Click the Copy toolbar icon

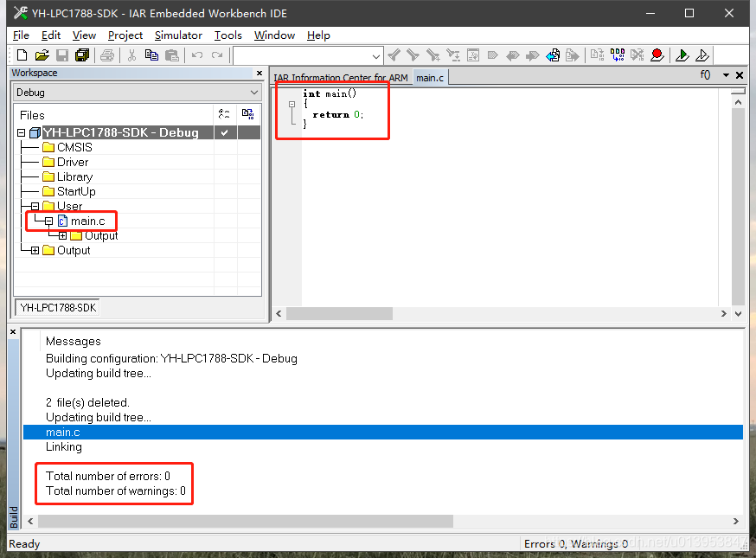pos(152,55)
